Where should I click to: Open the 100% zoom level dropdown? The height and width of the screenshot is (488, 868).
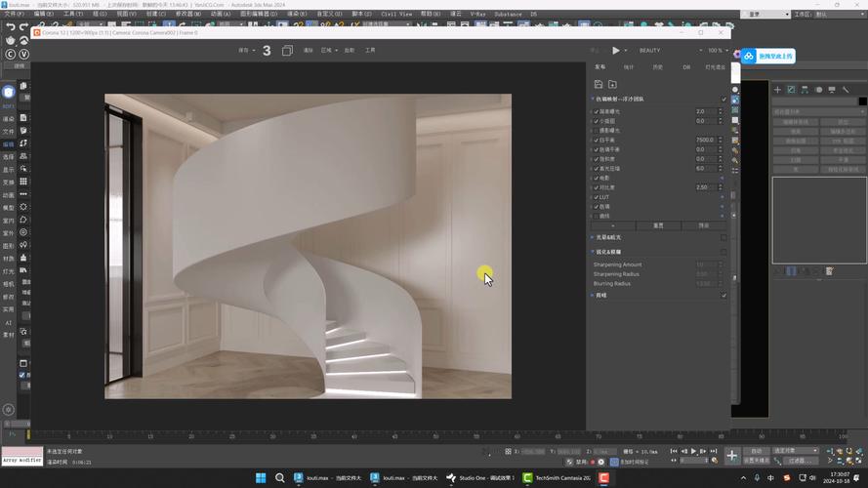(x=718, y=50)
